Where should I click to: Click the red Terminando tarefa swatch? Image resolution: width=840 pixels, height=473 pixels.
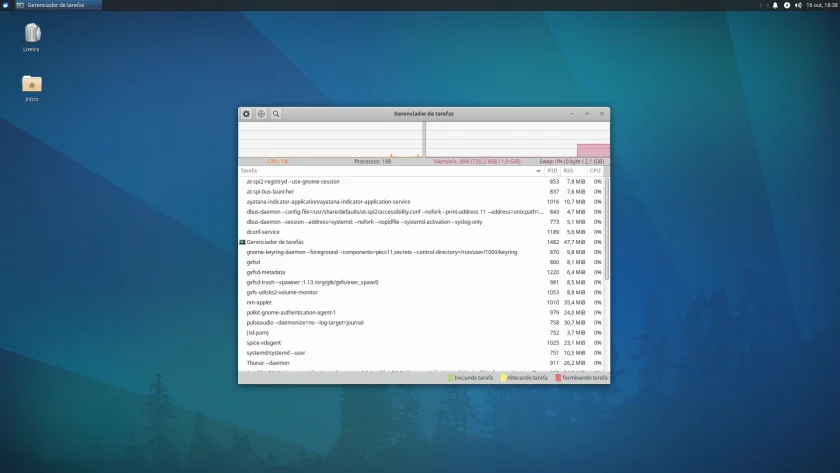(x=558, y=378)
